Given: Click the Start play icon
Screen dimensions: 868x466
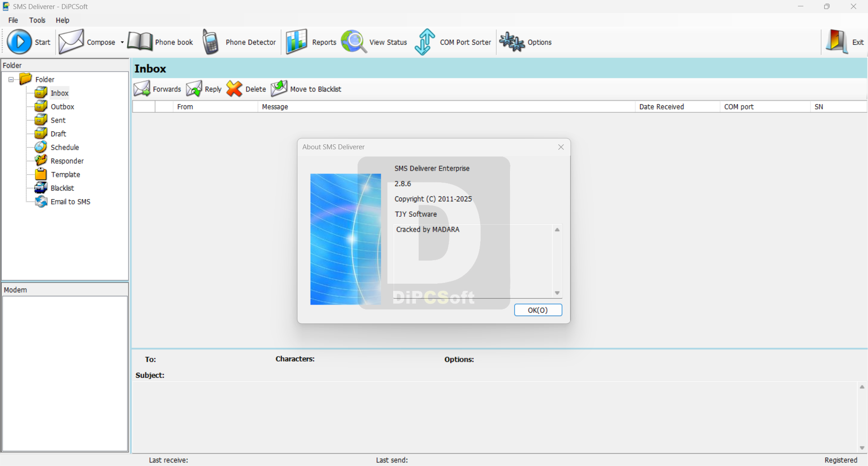Looking at the screenshot, I should tap(19, 42).
